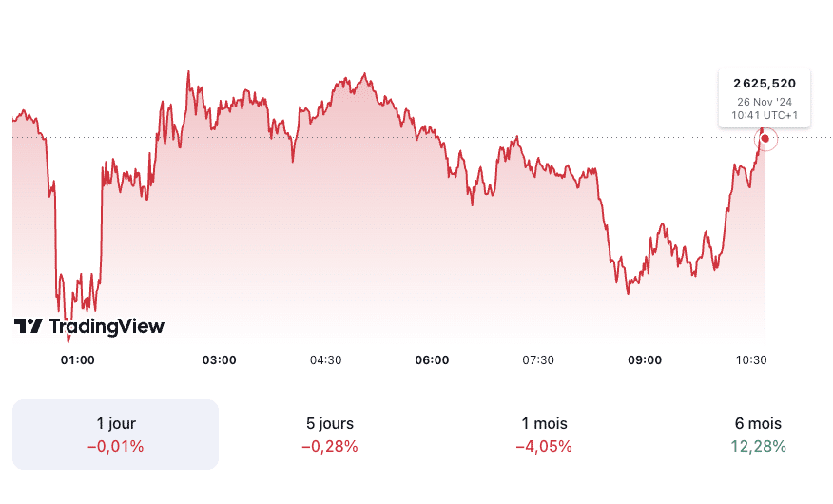
Task: Click the 10:30 time axis label
Action: tap(751, 360)
